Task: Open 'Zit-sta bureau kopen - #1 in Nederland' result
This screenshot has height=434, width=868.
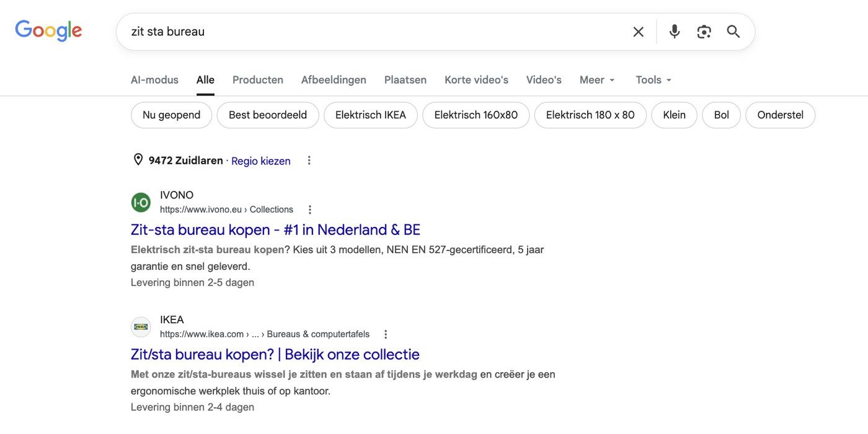Action: point(275,230)
